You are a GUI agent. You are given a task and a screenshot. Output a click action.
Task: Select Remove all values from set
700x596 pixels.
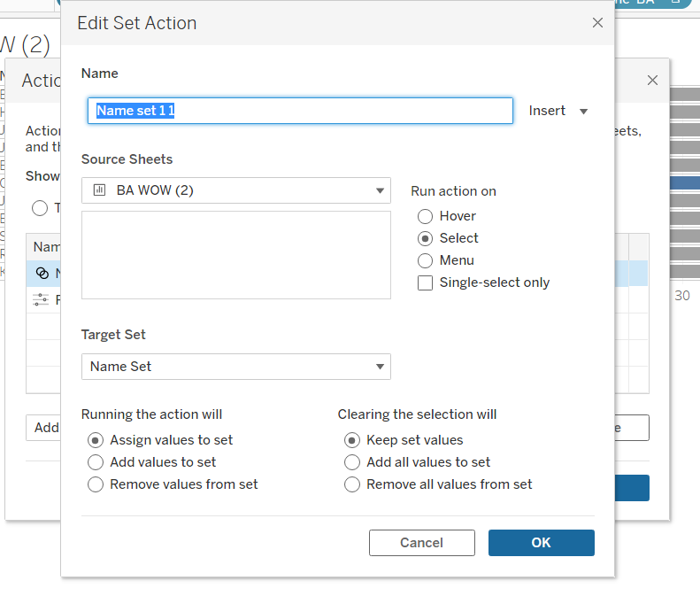[x=352, y=484]
